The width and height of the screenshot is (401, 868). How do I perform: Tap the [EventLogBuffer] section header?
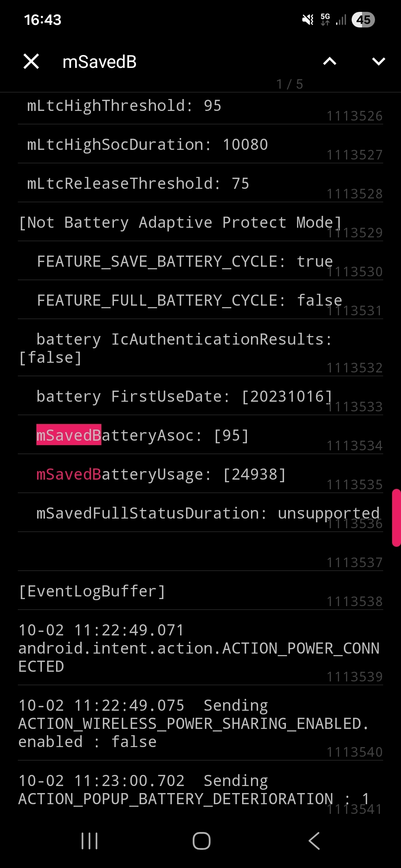click(92, 591)
